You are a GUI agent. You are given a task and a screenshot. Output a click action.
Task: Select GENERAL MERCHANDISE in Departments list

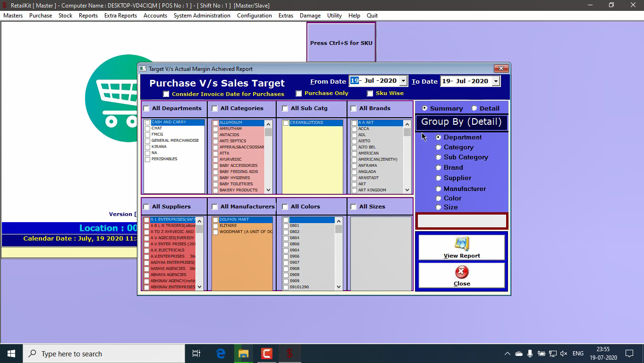pos(175,140)
